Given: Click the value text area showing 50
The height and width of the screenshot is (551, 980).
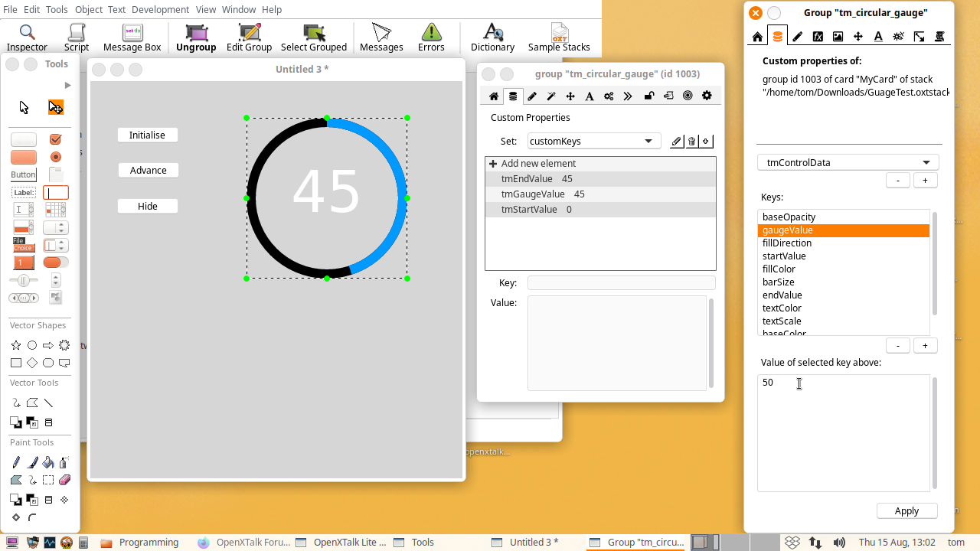Looking at the screenshot, I should (843, 432).
